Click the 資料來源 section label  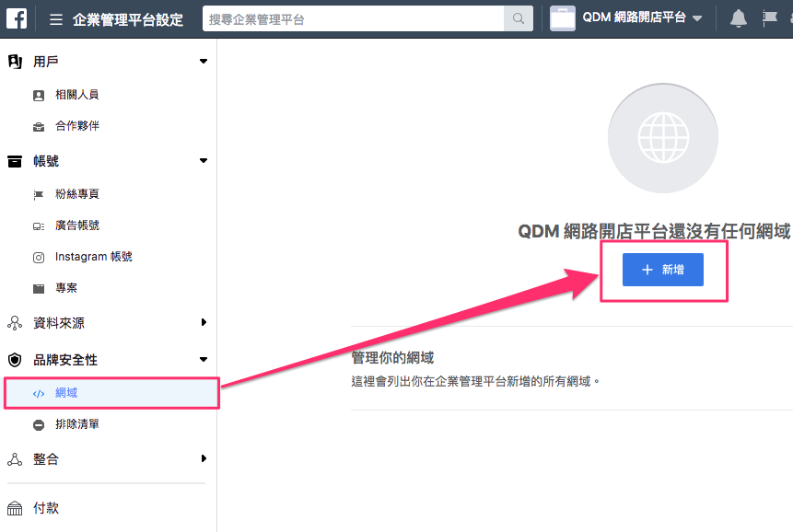click(59, 323)
